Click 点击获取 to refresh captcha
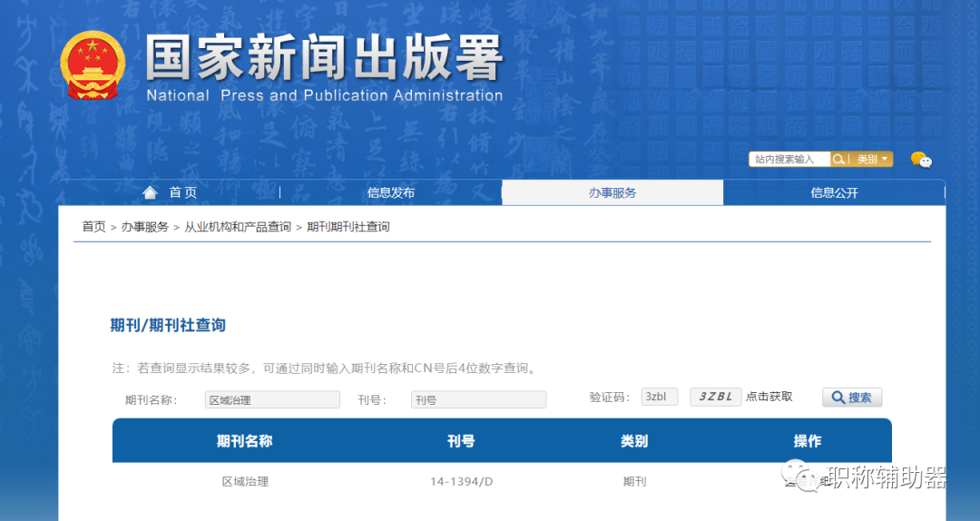 tap(769, 397)
